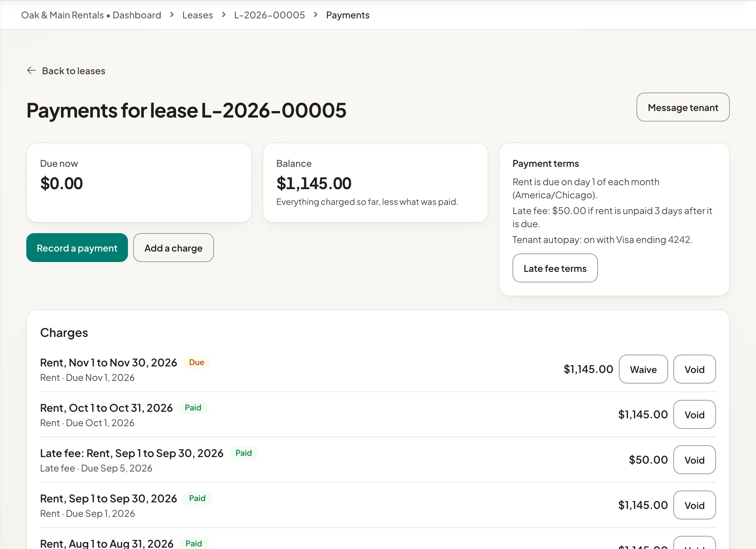Click 'Rent, Sep 1 to Sep 30, 2026' title
This screenshot has width=756, height=549.
coord(109,499)
